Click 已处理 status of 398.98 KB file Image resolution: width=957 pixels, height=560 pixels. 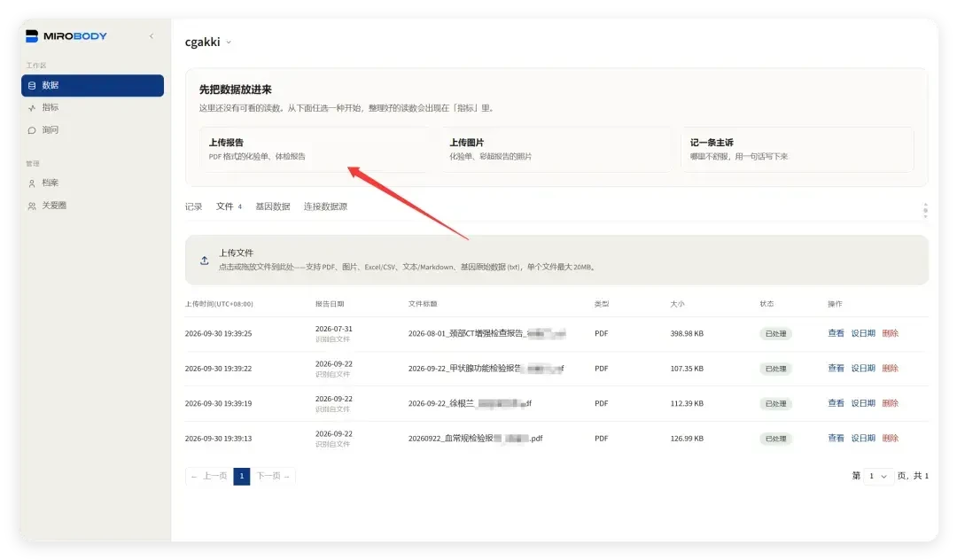(775, 334)
